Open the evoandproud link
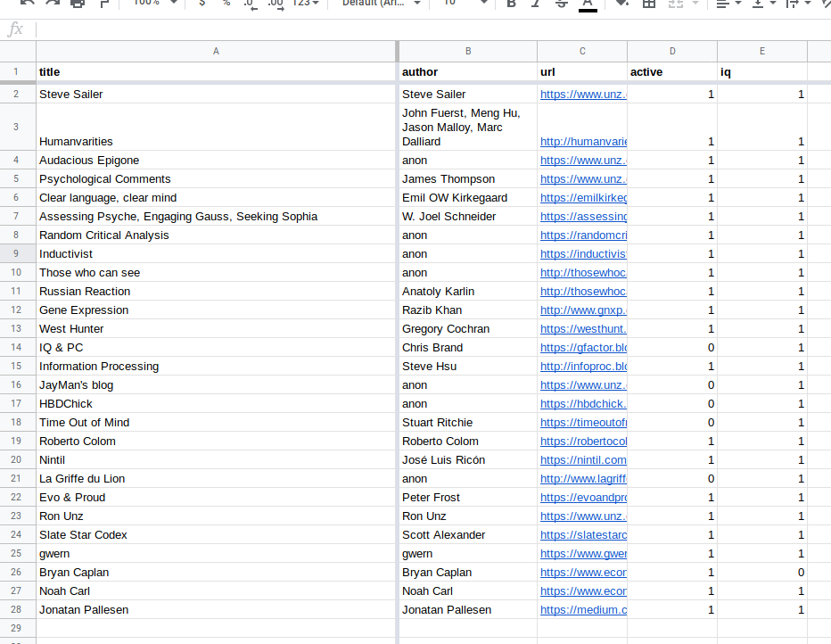The height and width of the screenshot is (644, 831). (583, 497)
